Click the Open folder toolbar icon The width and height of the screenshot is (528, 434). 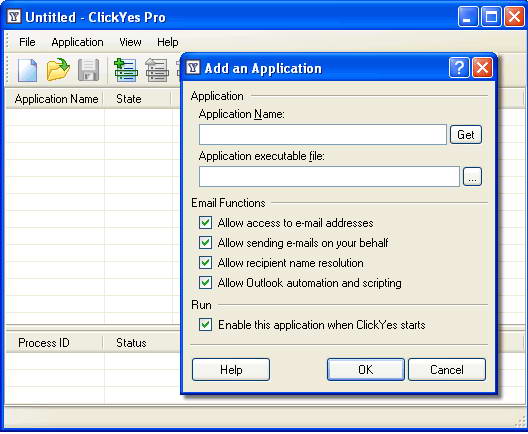(58, 70)
